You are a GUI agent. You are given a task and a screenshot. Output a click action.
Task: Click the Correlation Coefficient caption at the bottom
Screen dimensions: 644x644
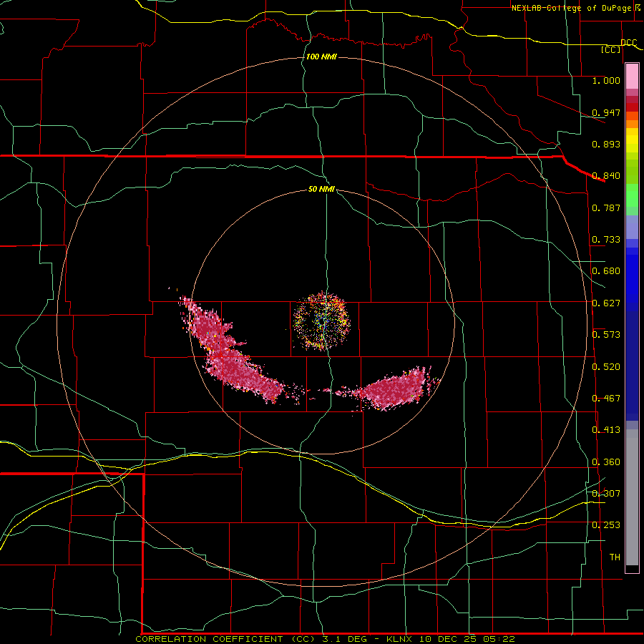click(x=325, y=639)
